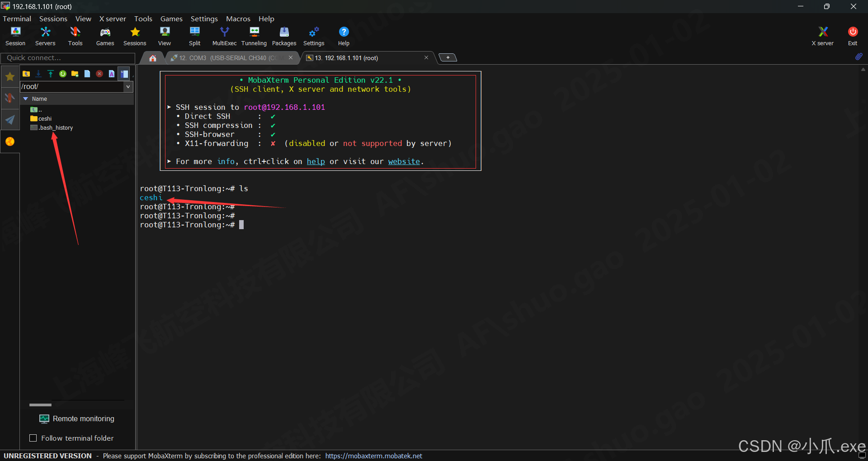868x461 pixels.
Task: Download selected files with blue down arrow
Action: (x=38, y=74)
